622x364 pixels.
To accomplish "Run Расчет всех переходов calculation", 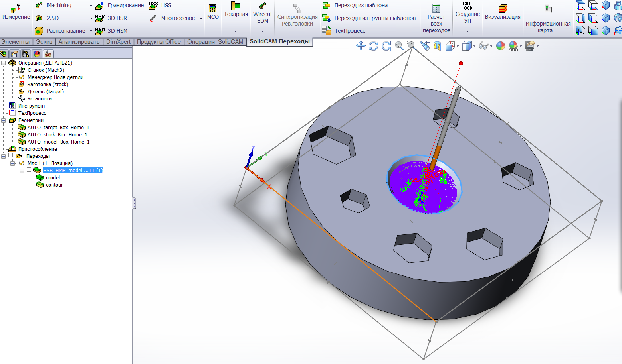I will coord(436,19).
